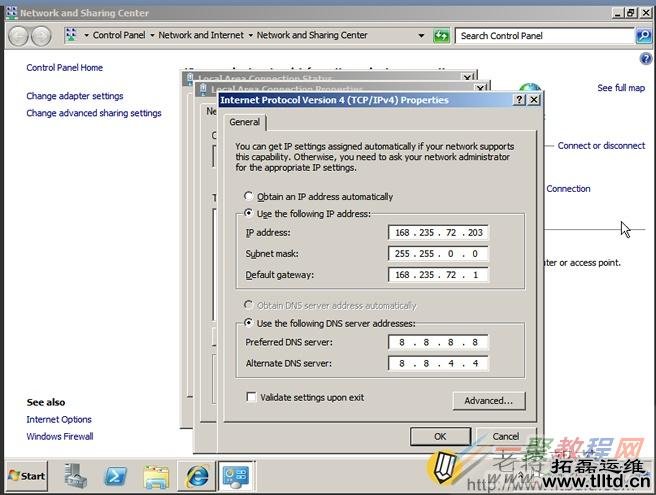
Task: Click the Search Control Panel box
Action: pos(545,36)
